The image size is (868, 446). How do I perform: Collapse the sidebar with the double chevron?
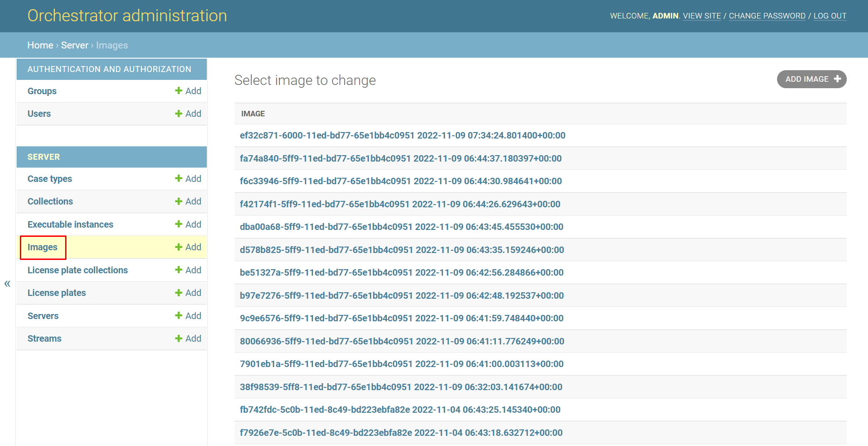click(x=7, y=283)
